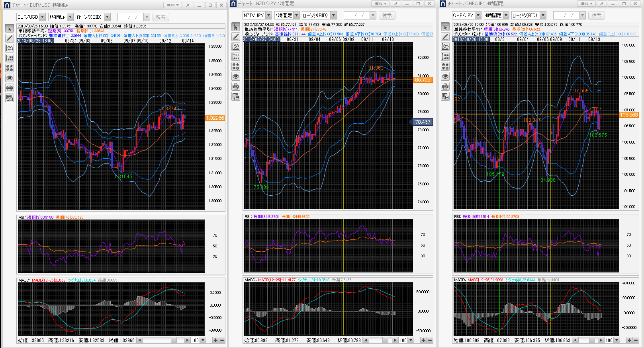Open the symbols/shapes icon in NZD/JPY chart

236,66
